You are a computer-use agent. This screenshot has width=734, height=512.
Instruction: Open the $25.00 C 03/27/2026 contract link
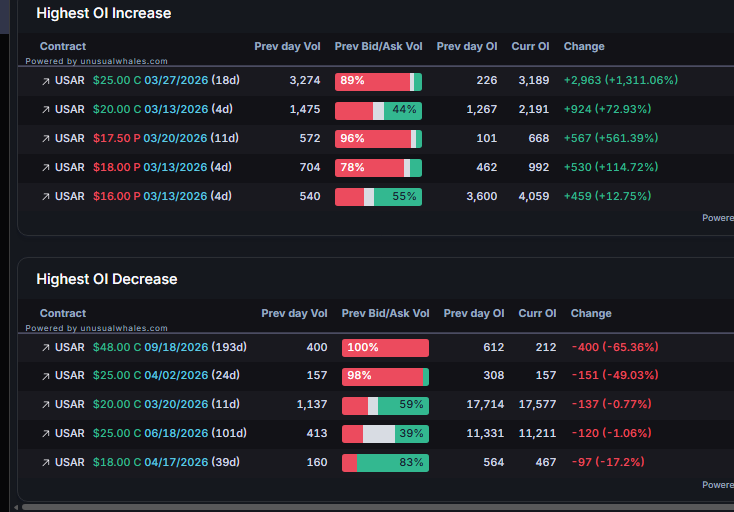pos(166,80)
